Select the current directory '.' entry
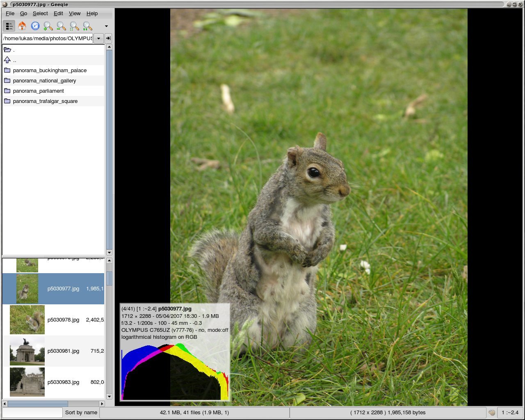Image resolution: width=525 pixels, height=420 pixels. click(53, 50)
